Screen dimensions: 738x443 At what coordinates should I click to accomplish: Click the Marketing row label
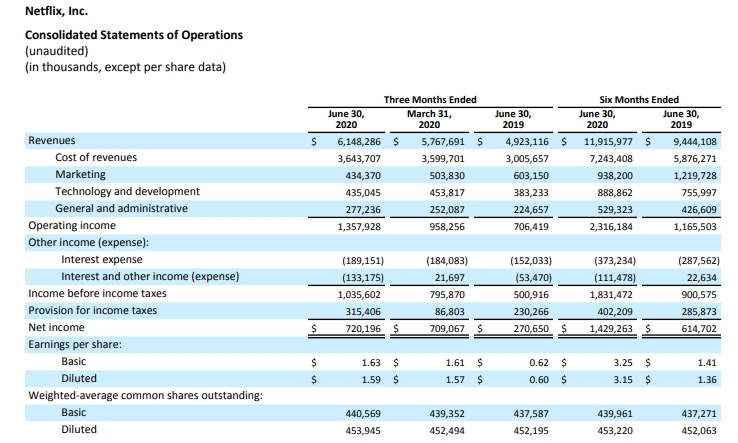pyautogui.click(x=80, y=175)
